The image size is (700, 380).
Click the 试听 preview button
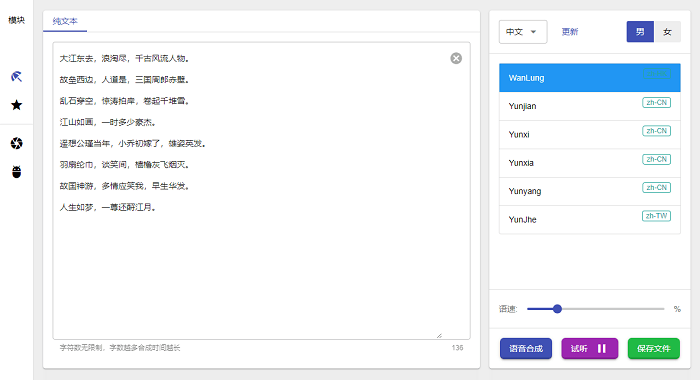589,348
